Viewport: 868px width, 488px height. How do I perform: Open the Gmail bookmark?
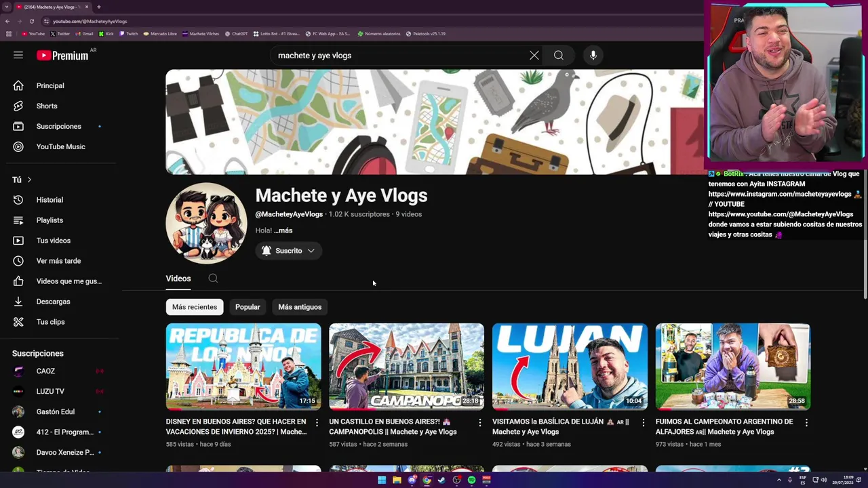point(85,34)
